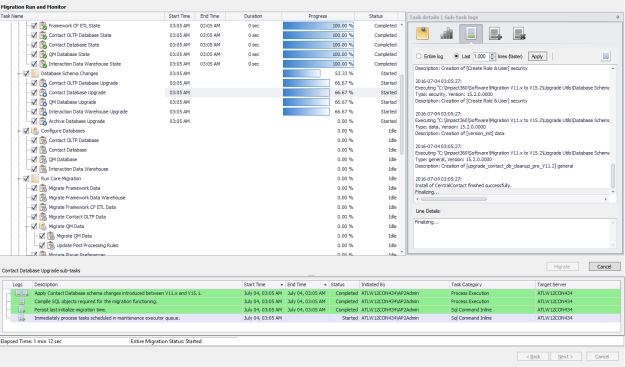The image size is (625, 367).
Task: Click the Configure Databases group icon
Action: [x=35, y=131]
